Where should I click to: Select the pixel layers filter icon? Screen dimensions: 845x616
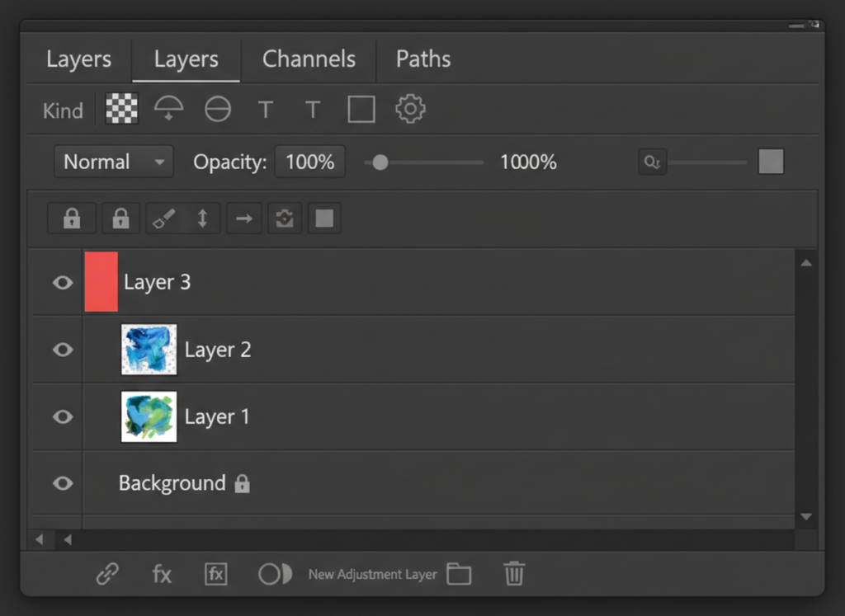click(x=120, y=109)
